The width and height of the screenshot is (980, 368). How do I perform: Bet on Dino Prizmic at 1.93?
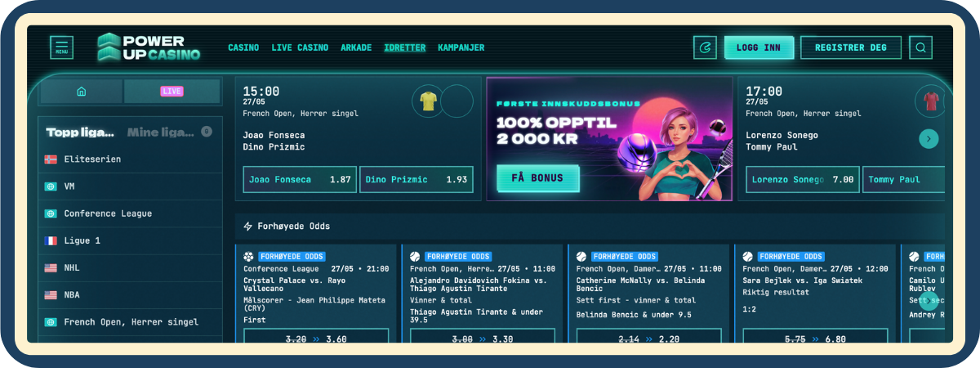pyautogui.click(x=416, y=179)
